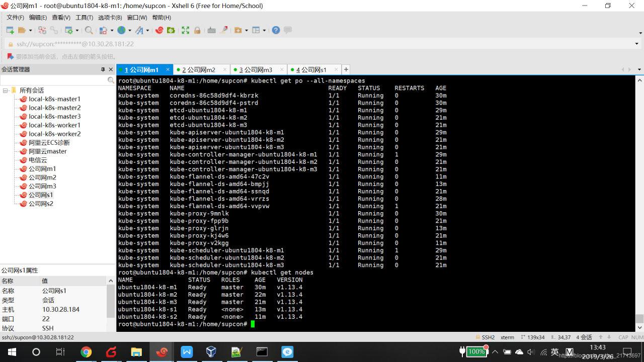Open the 选项卡(B) menu
The width and height of the screenshot is (644, 362).
[110, 18]
